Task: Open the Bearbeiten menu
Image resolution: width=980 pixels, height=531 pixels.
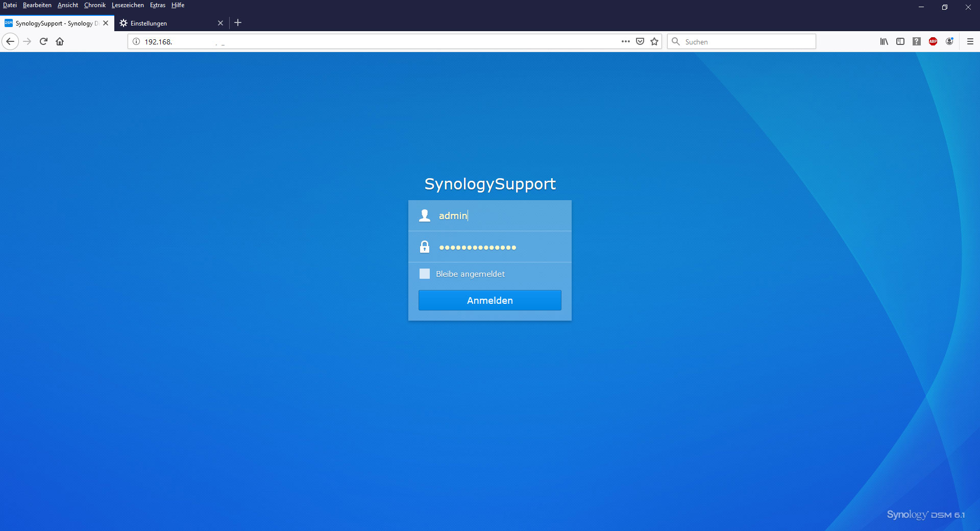Action: click(x=37, y=5)
